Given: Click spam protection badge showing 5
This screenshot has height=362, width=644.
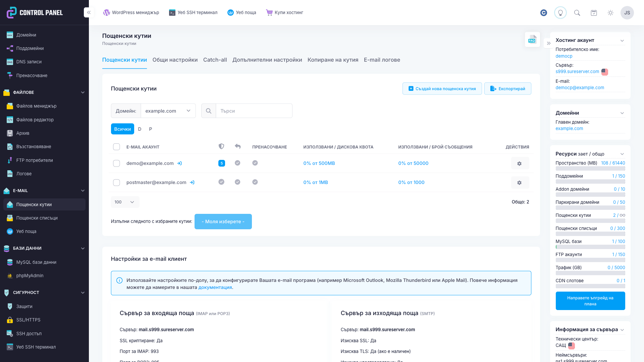Looking at the screenshot, I should [221, 164].
